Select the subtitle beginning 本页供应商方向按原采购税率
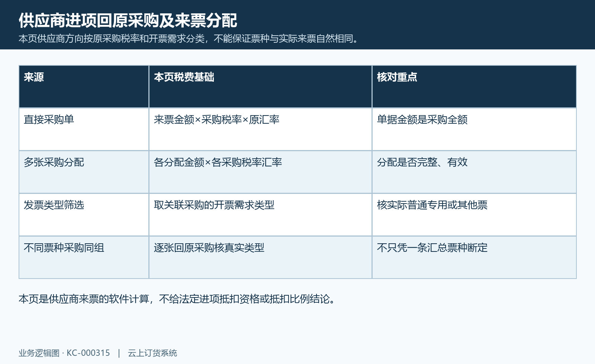Viewport: 595px width, 364px height. (190, 39)
